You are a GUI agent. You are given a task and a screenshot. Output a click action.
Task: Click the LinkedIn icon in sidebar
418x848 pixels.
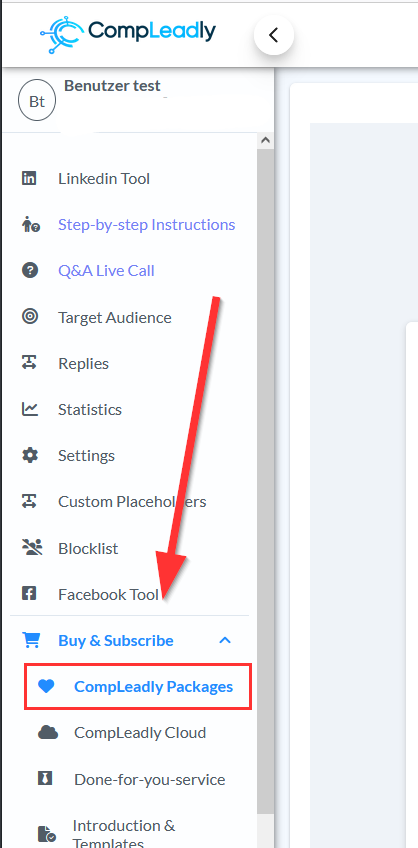pos(29,178)
